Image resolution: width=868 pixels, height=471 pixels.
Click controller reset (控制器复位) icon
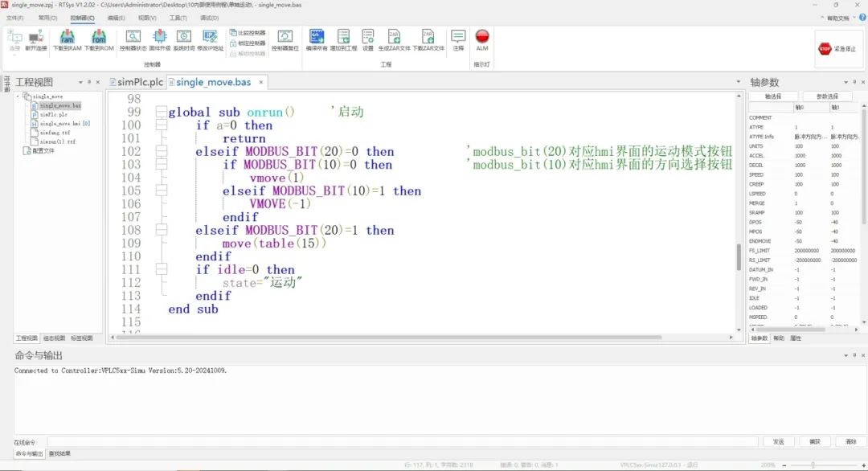[285, 40]
